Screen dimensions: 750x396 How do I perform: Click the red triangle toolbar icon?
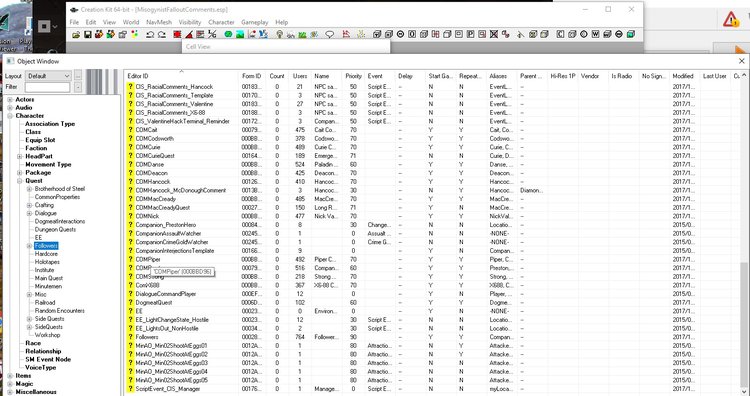tap(189, 34)
